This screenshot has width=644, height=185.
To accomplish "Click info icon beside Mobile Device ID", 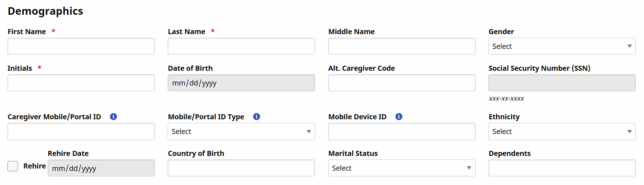I will pos(399,116).
